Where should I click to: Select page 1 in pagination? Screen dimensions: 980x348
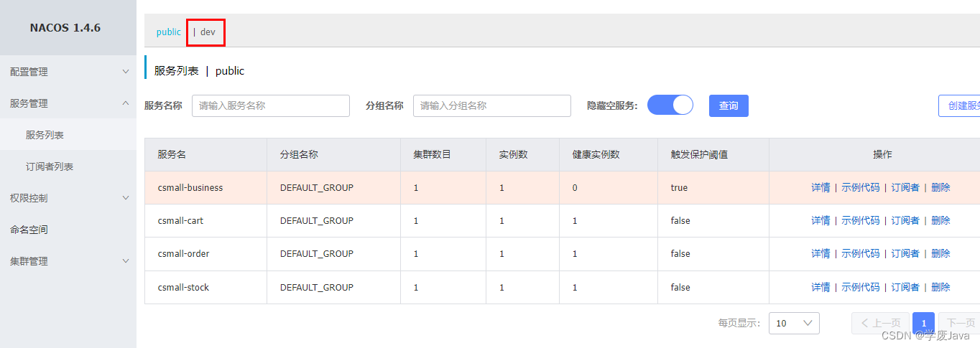[924, 323]
